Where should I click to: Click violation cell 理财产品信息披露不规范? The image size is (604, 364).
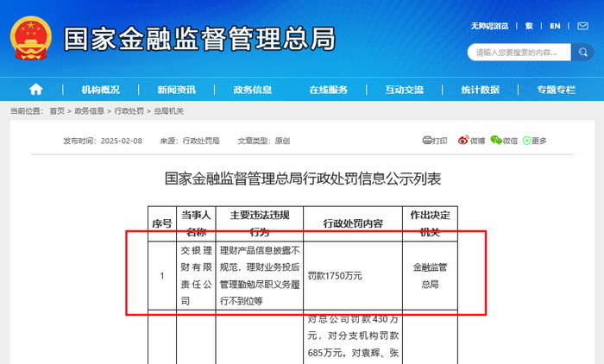(x=260, y=276)
